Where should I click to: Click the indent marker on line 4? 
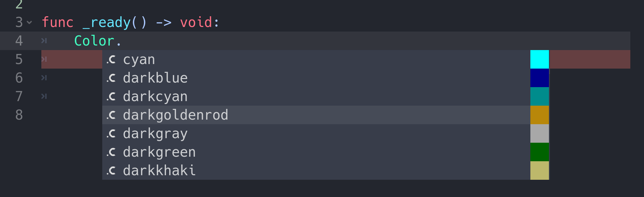(44, 41)
